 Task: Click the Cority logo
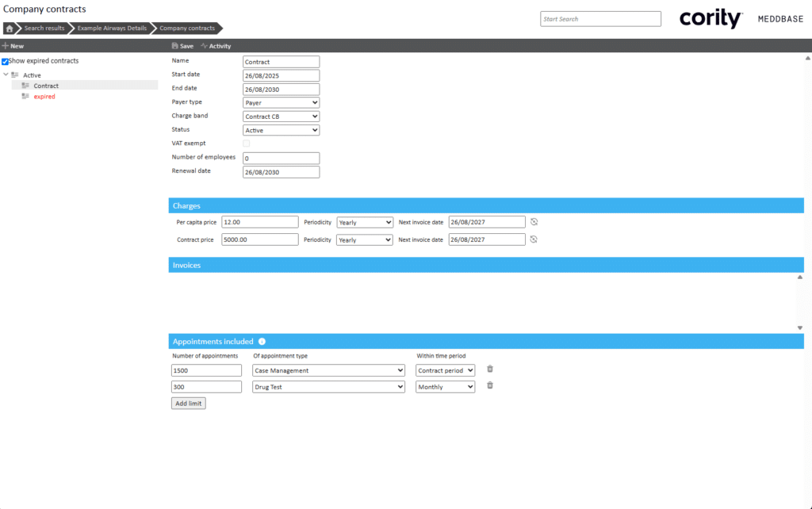pyautogui.click(x=710, y=19)
